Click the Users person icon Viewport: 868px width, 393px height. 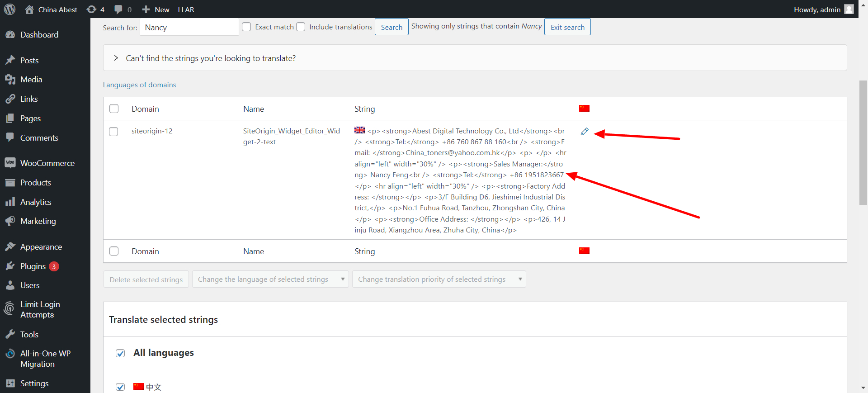pos(10,285)
